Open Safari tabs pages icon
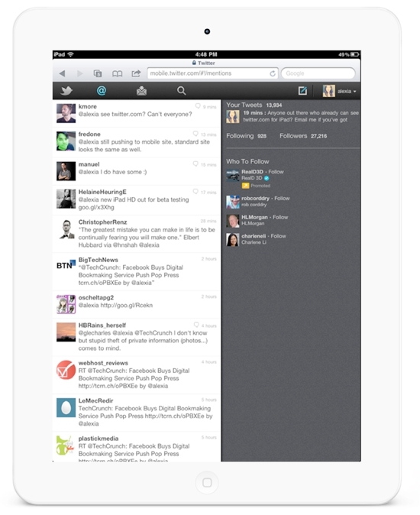 click(x=98, y=73)
